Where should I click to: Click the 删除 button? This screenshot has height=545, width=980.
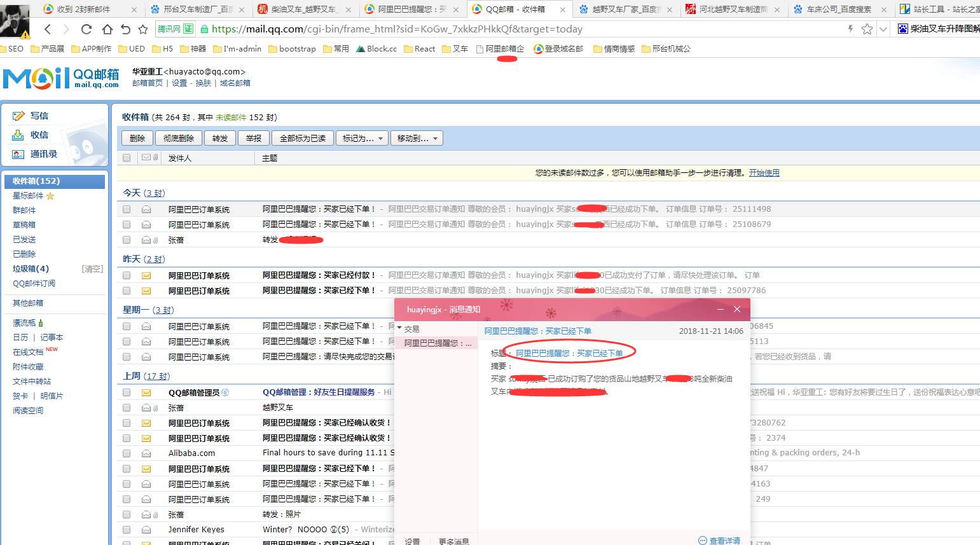(x=137, y=138)
